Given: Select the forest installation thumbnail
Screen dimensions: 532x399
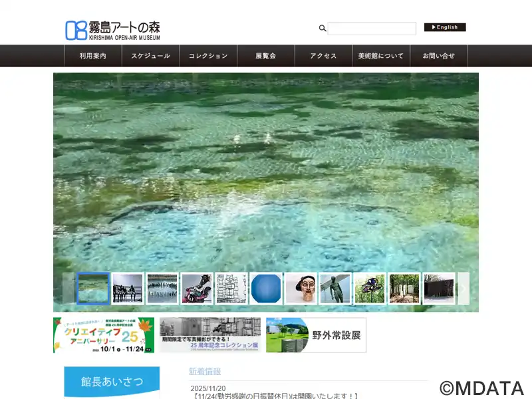Looking at the screenshot, I should click(x=404, y=289).
